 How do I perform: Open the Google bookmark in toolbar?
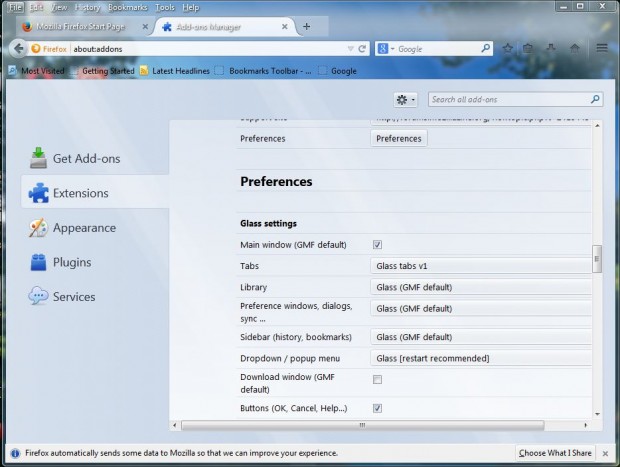pyautogui.click(x=338, y=71)
